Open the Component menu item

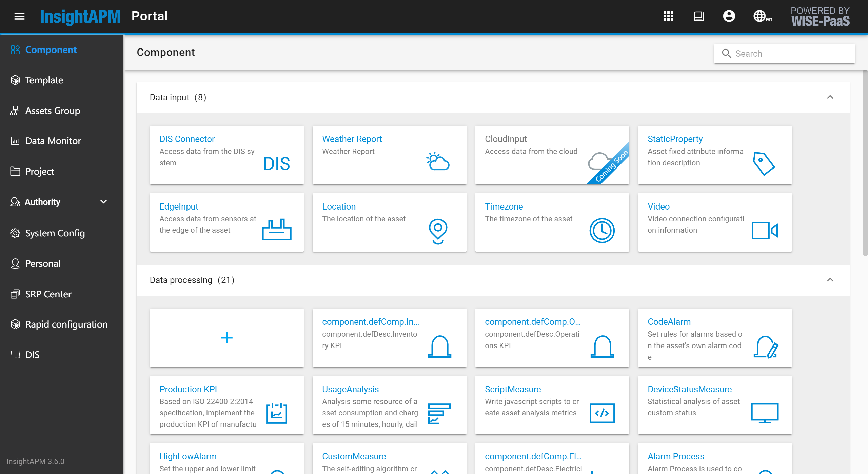[x=51, y=50]
